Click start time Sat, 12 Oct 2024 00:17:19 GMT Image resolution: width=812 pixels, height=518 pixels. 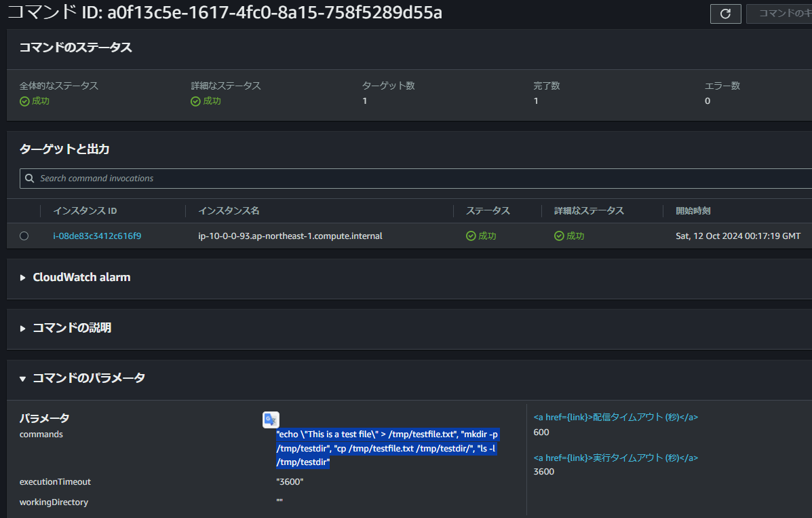tap(738, 236)
